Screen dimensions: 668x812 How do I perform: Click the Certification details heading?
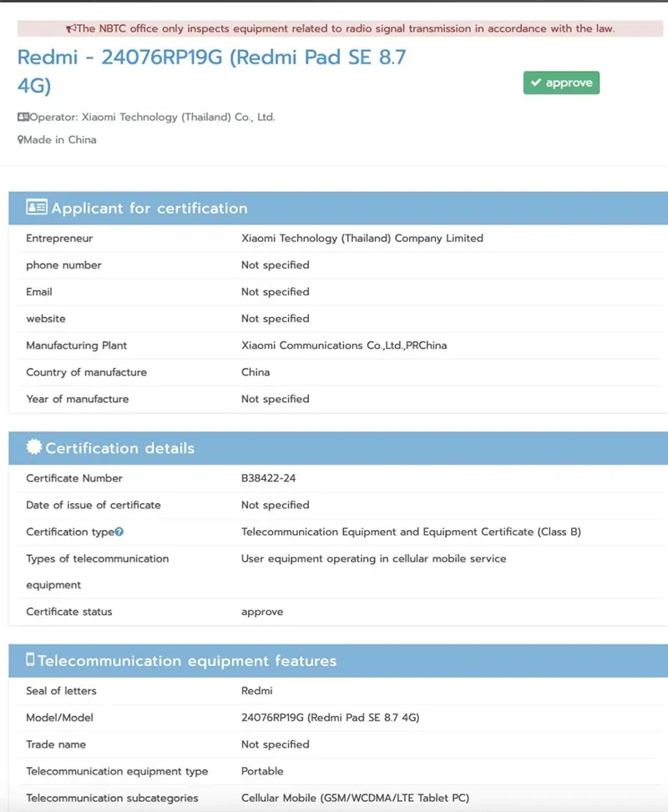pyautogui.click(x=119, y=448)
